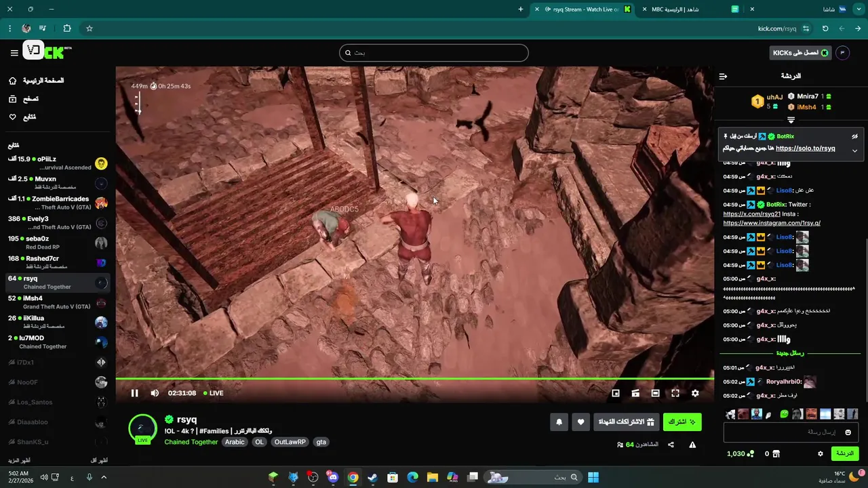868x488 pixels.
Task: Open the solo.to/rsyq pinned link
Action: coord(806,148)
